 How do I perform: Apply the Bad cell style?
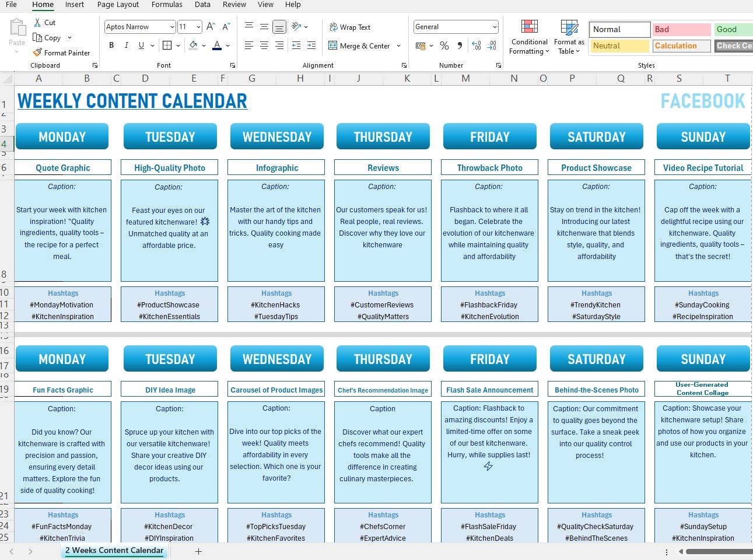681,29
